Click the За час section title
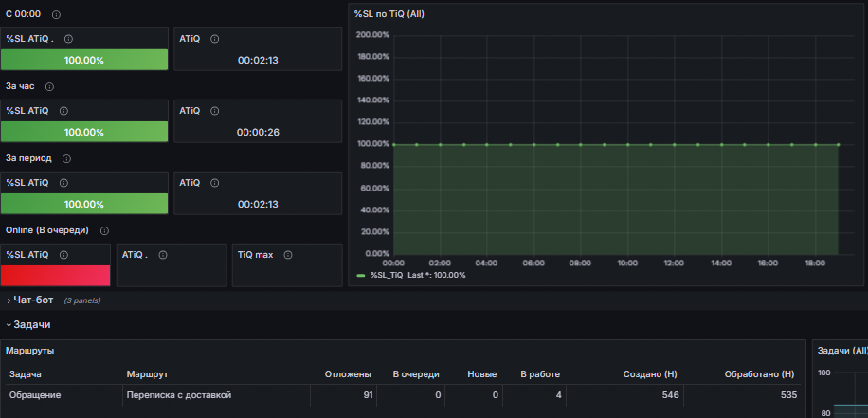The height and width of the screenshot is (418, 868). (20, 86)
